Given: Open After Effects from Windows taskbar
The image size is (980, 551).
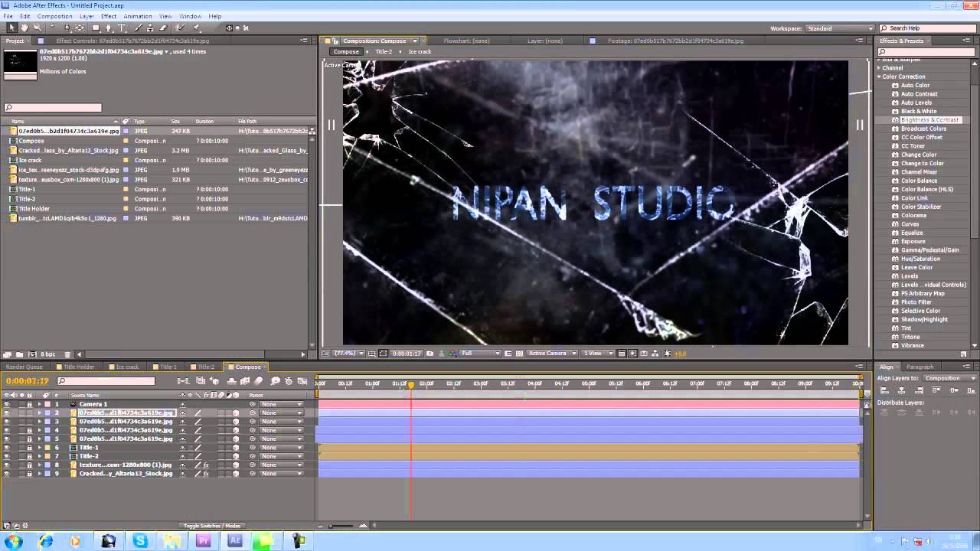Looking at the screenshot, I should pyautogui.click(x=235, y=541).
